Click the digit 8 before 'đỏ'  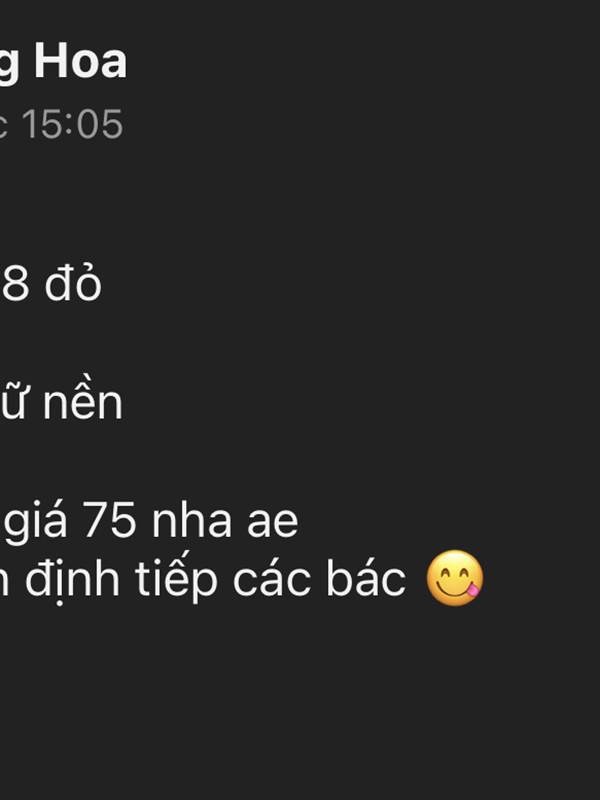[14, 285]
